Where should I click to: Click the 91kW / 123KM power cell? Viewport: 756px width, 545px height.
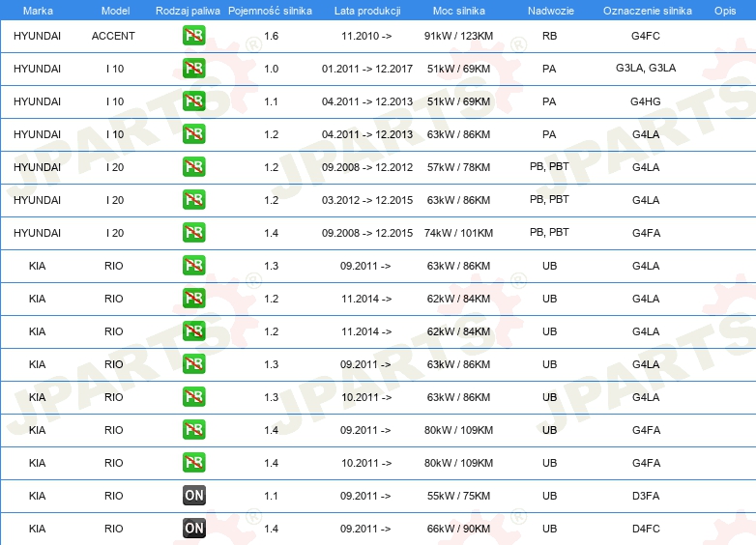459,36
